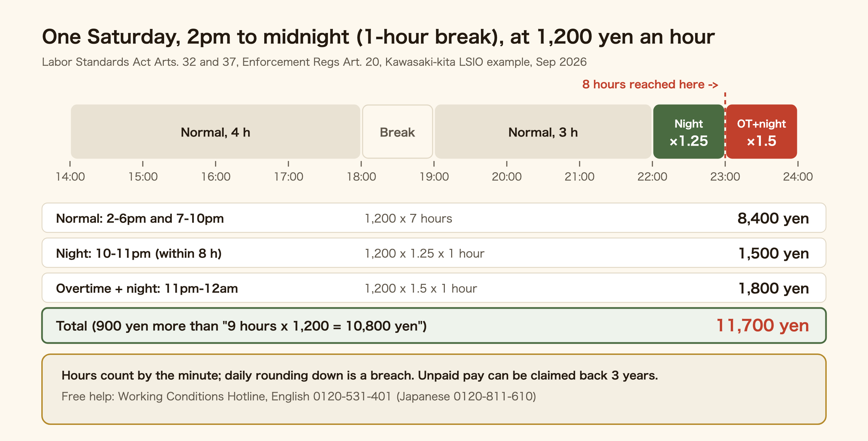Click the 20:00 timeline label
868x441 pixels.
click(507, 176)
